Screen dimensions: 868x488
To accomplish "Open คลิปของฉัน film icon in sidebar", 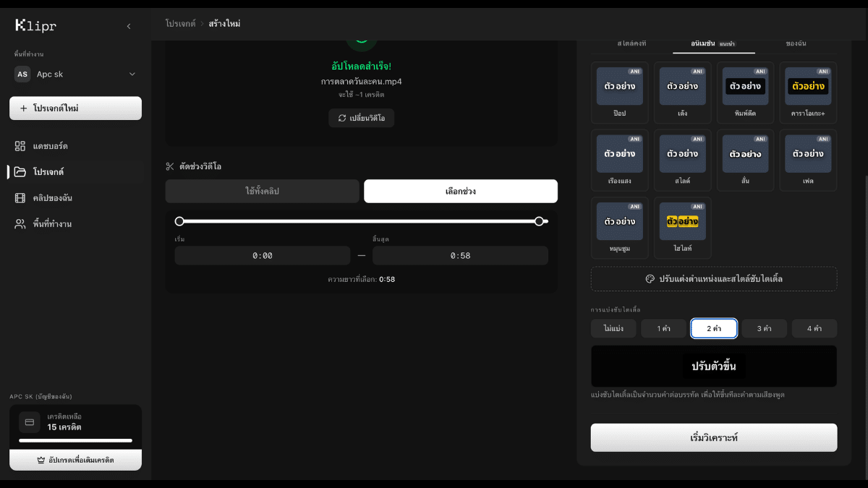I will click(x=20, y=198).
